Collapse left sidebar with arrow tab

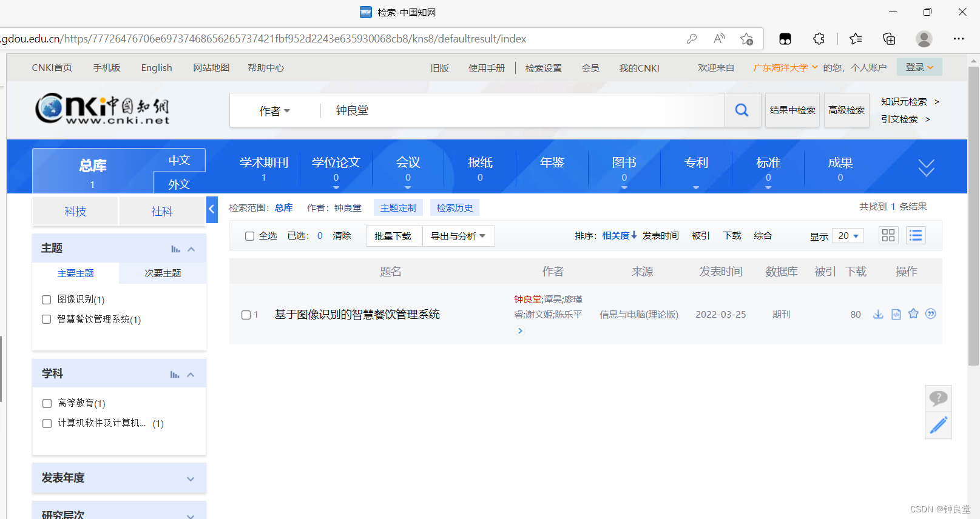[x=212, y=210]
